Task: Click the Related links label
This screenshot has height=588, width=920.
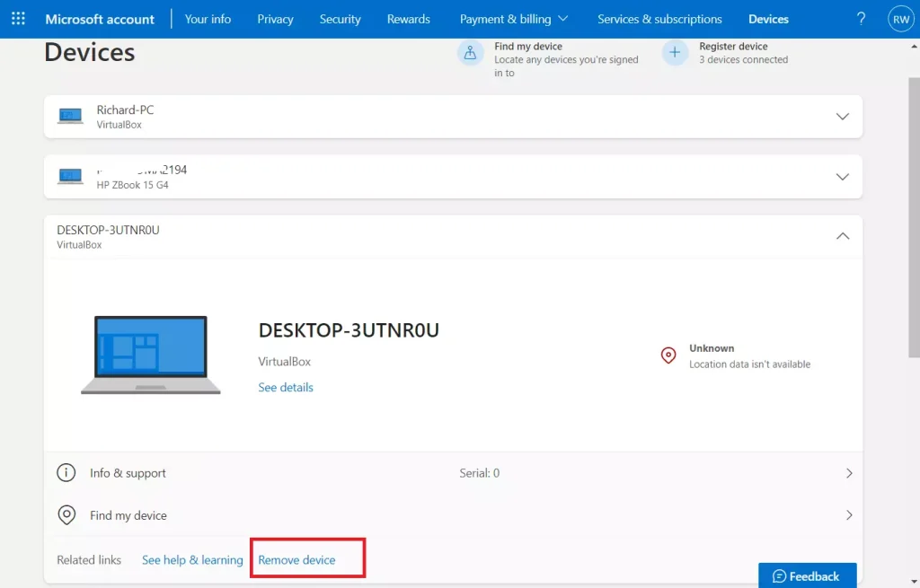Action: tap(89, 560)
